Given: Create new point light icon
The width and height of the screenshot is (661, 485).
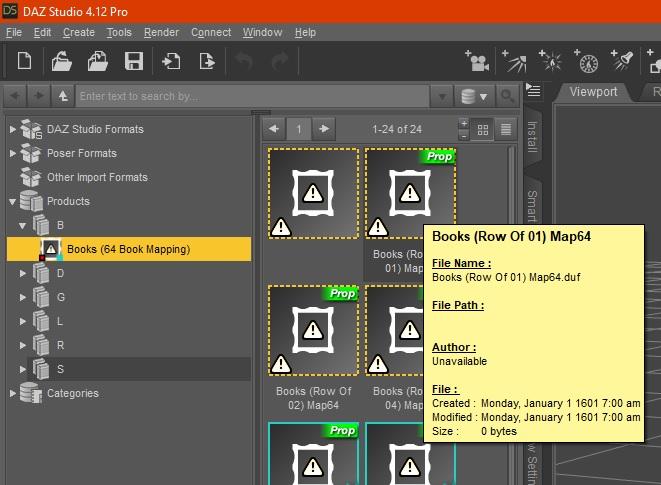Looking at the screenshot, I should (x=550, y=61).
